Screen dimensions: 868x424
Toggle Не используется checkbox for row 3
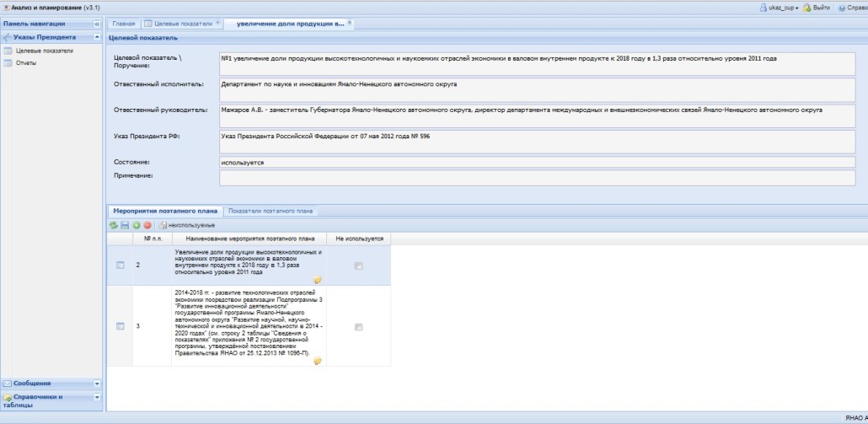tap(359, 326)
